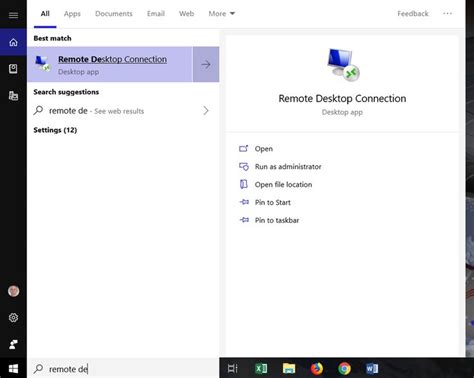Switch to the Email tab
Image resolution: width=474 pixels, height=378 pixels.
(x=156, y=14)
